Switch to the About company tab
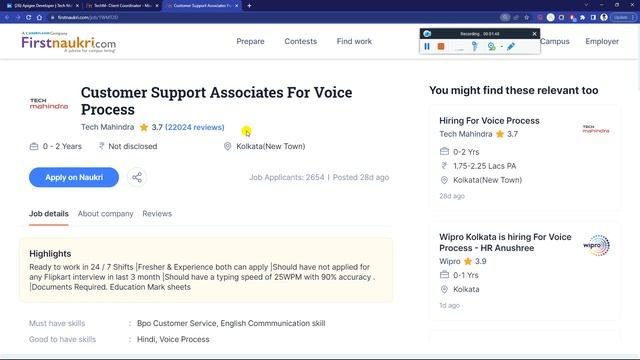This screenshot has height=360, width=640. [x=105, y=213]
